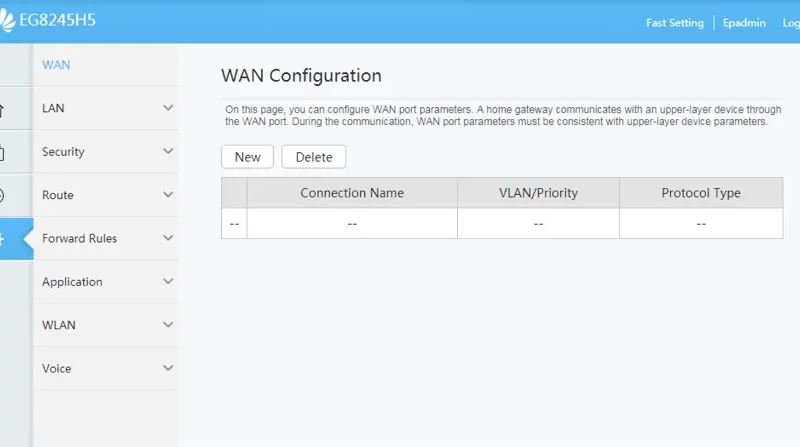Click the VLAN/Priority column header
The height and width of the screenshot is (447, 800).
(538, 193)
